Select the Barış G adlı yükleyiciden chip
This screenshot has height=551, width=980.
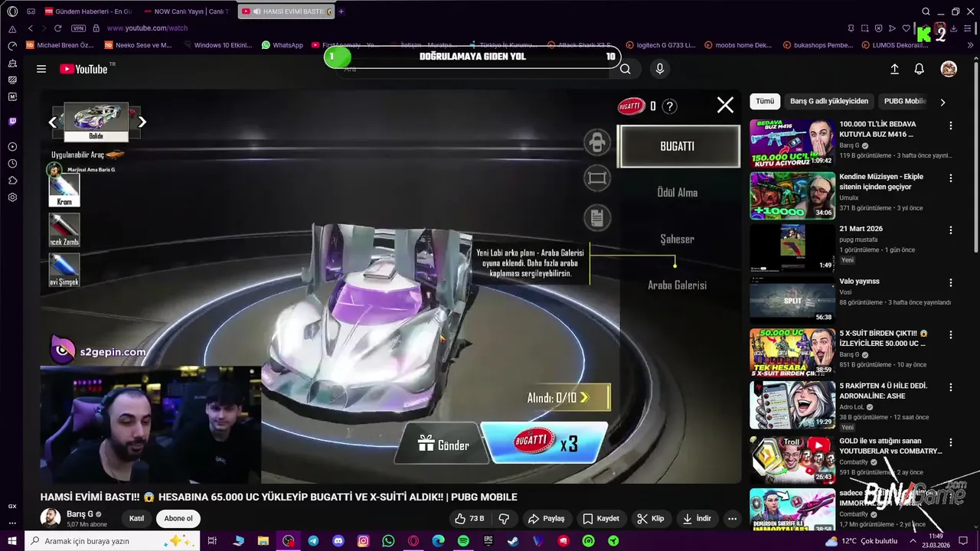point(829,101)
